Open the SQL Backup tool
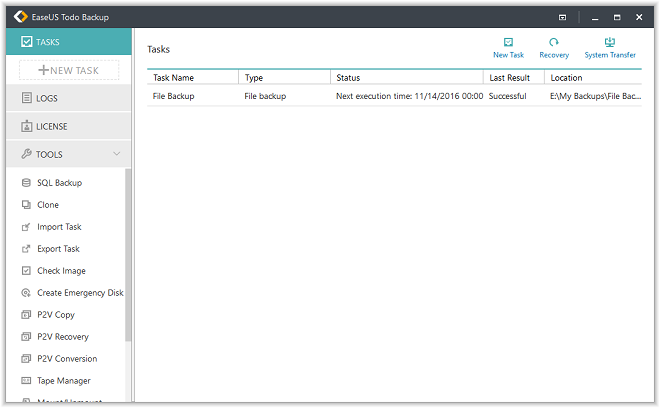 pos(59,183)
